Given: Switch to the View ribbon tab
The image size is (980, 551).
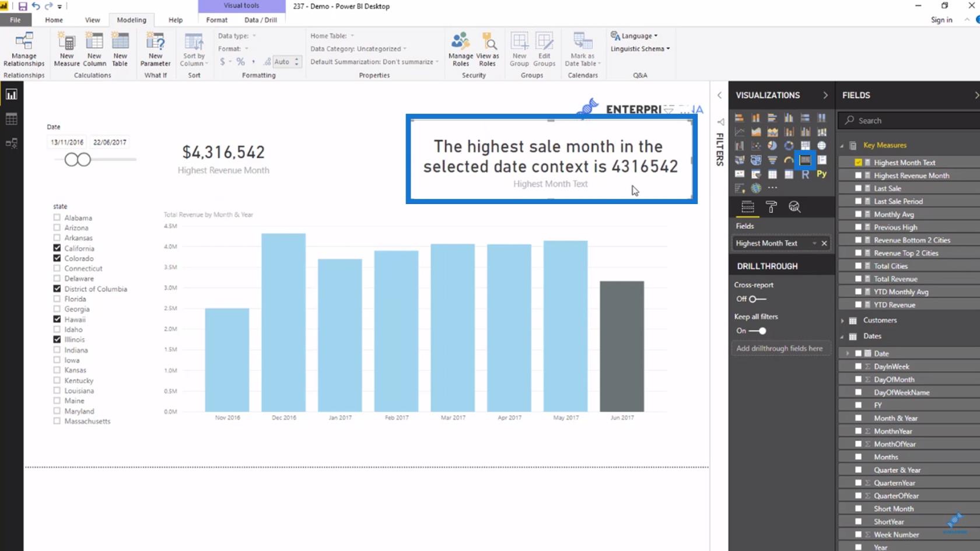Looking at the screenshot, I should (x=92, y=20).
